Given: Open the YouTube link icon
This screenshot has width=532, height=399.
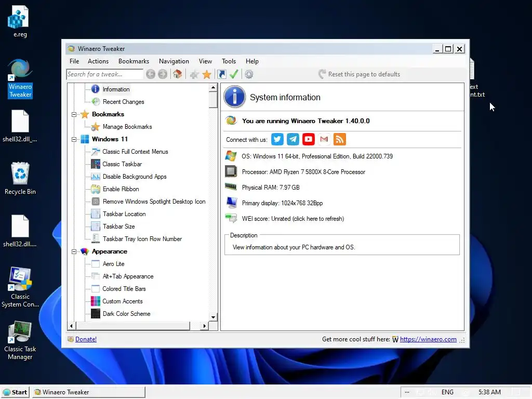Looking at the screenshot, I should [309, 139].
